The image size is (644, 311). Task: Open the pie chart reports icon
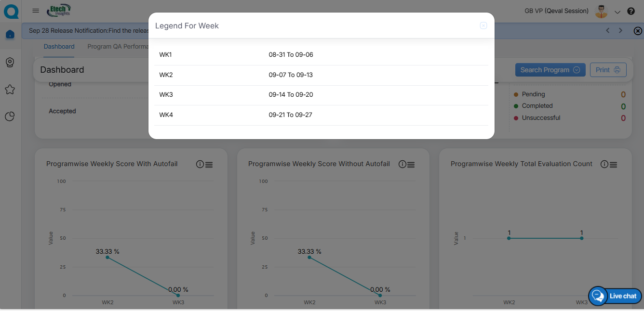(10, 117)
